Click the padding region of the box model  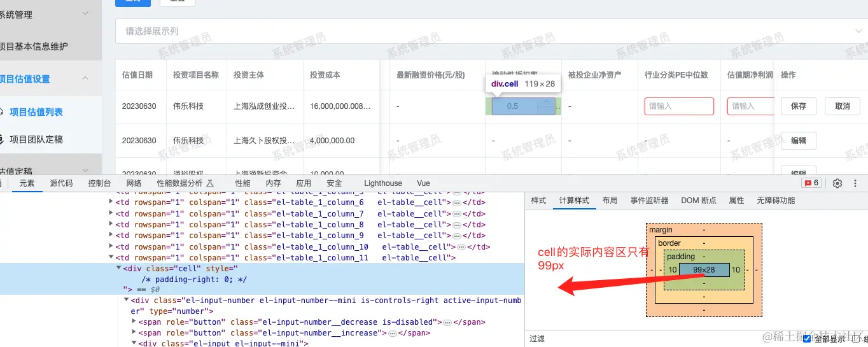pos(704,257)
